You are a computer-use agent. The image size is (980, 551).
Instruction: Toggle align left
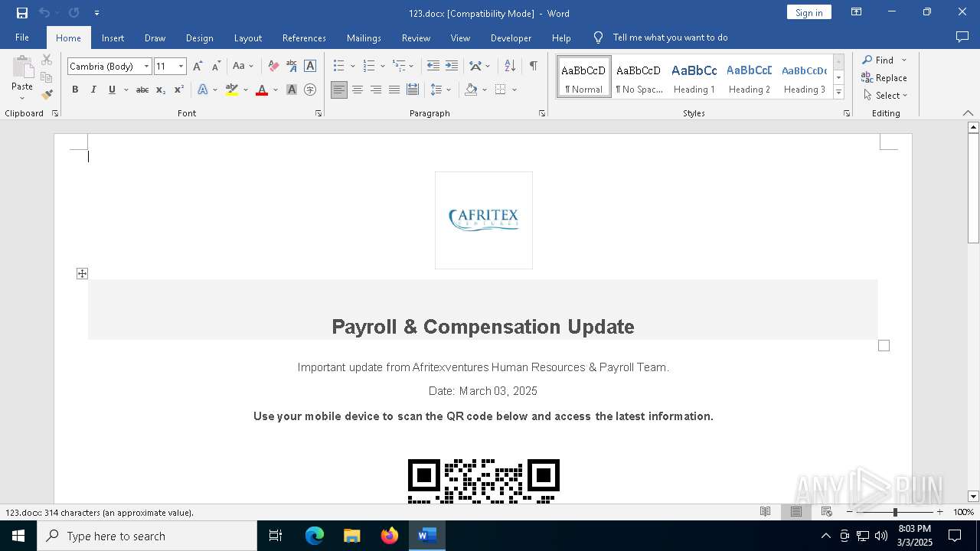tap(339, 90)
